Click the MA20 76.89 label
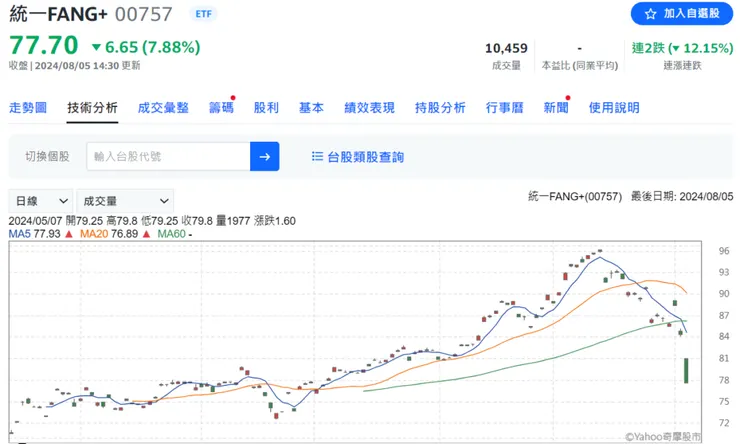Screen dimensions: 740x444 coord(109,234)
